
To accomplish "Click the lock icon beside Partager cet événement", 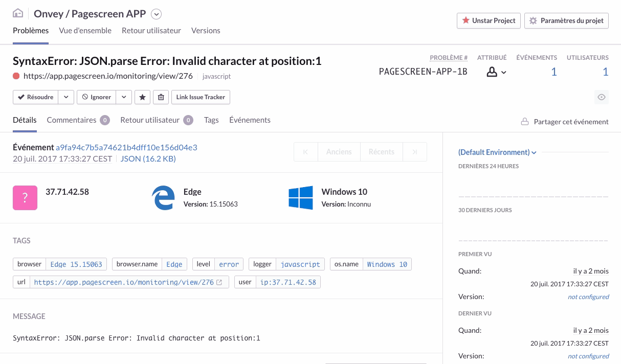I will pyautogui.click(x=524, y=122).
